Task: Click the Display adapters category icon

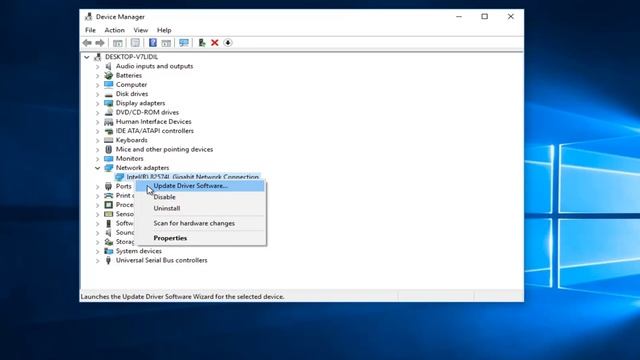Action: tap(108, 103)
